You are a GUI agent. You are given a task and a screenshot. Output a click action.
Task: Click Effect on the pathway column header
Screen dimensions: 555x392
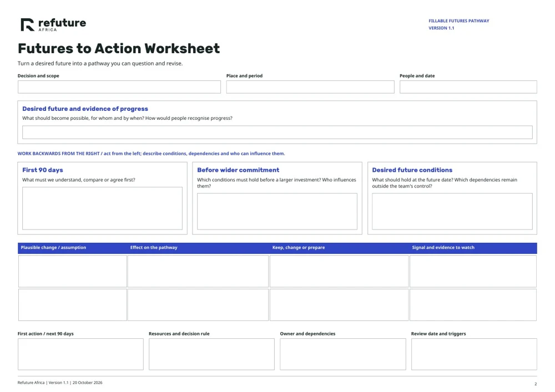point(154,247)
